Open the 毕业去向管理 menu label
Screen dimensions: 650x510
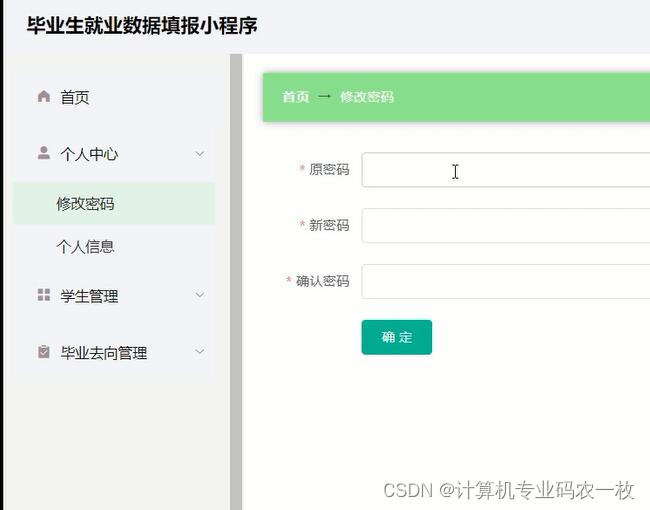(x=104, y=353)
